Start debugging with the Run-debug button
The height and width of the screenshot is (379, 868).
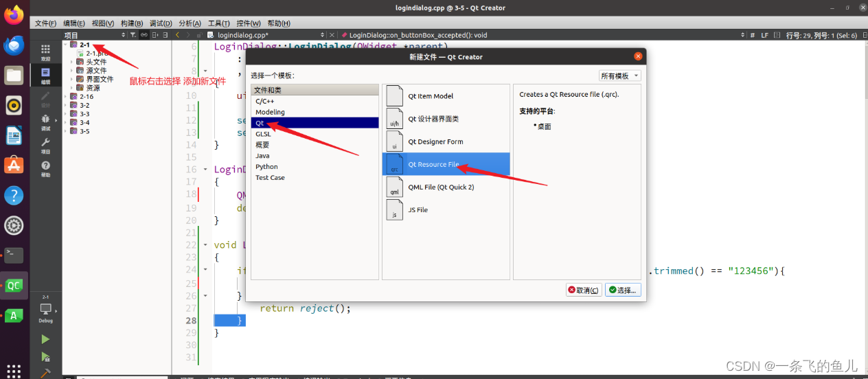45,357
